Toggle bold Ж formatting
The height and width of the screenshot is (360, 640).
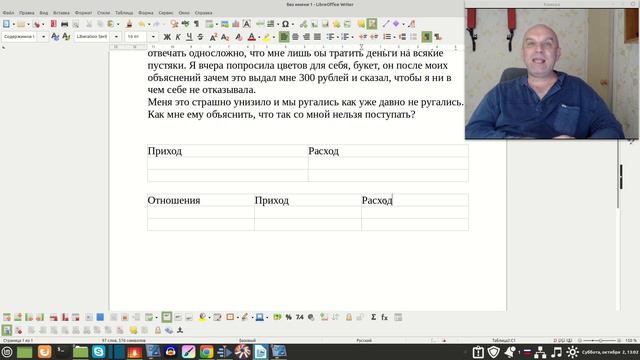coord(167,37)
